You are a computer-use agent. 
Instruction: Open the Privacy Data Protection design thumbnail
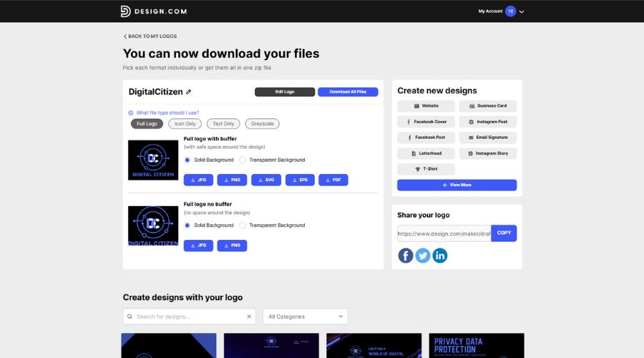click(x=477, y=346)
